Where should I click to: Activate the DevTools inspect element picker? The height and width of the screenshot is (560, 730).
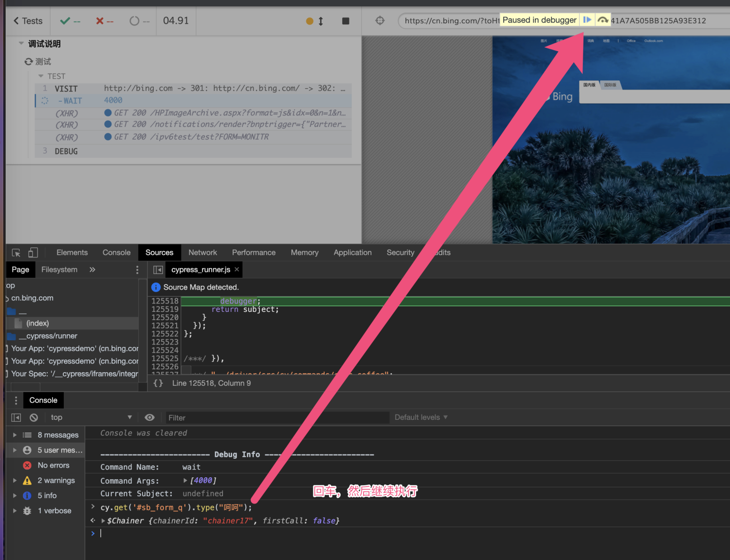pyautogui.click(x=16, y=253)
